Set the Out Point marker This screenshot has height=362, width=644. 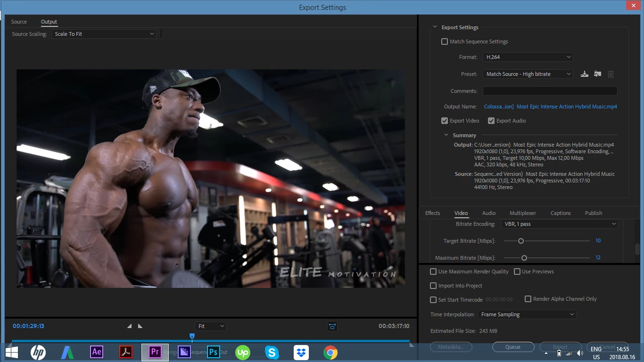click(x=140, y=326)
